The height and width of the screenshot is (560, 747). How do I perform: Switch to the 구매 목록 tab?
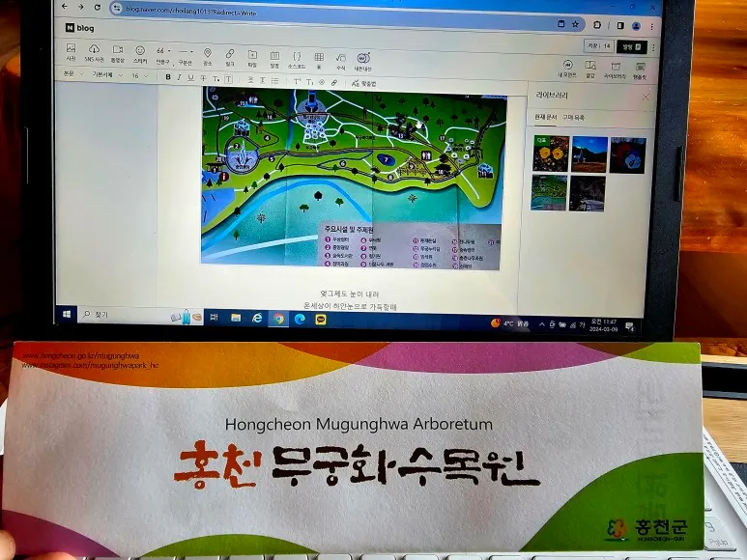(573, 117)
